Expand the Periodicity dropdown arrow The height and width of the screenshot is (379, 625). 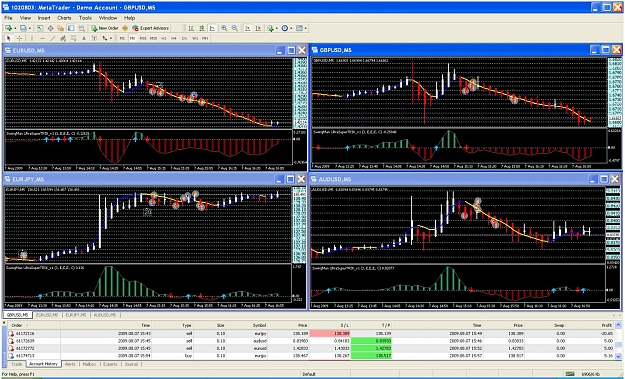point(291,28)
